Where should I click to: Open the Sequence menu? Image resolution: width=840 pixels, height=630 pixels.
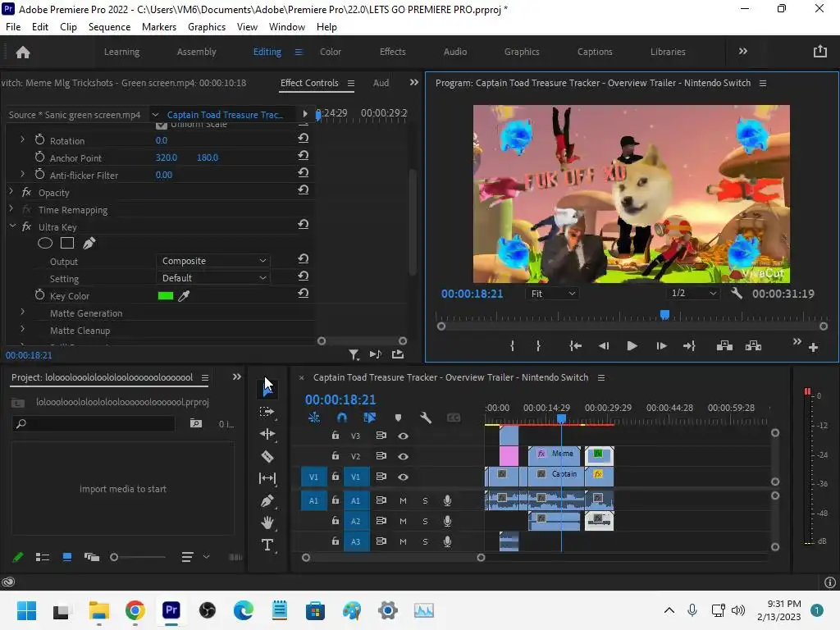[x=109, y=26]
